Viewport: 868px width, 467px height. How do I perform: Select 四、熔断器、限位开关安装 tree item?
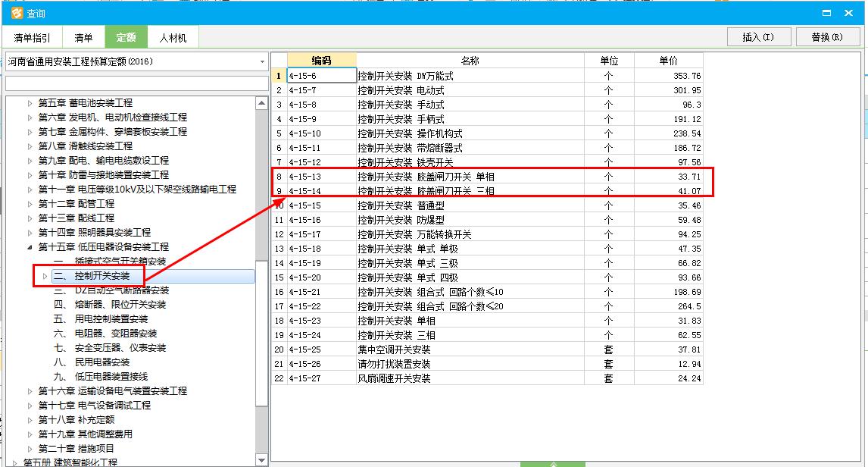point(110,305)
